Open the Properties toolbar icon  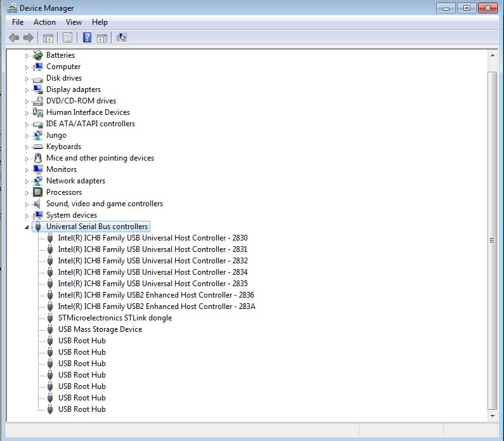67,37
